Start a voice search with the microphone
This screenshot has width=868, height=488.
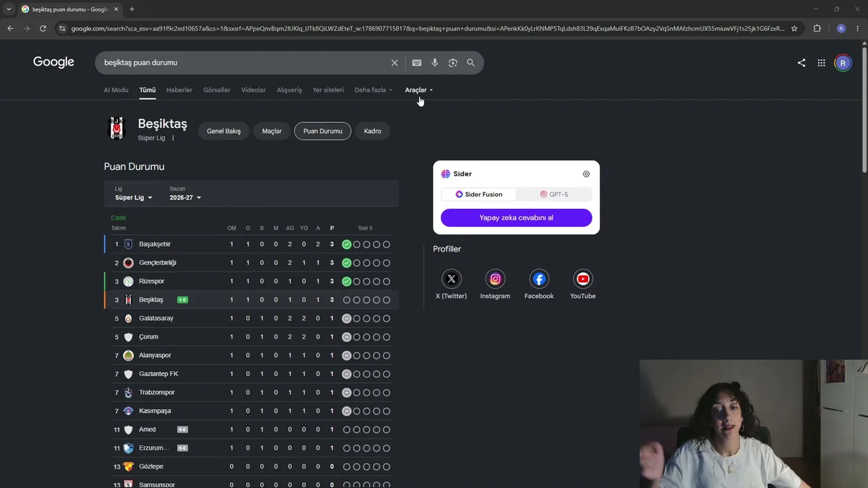pos(435,62)
